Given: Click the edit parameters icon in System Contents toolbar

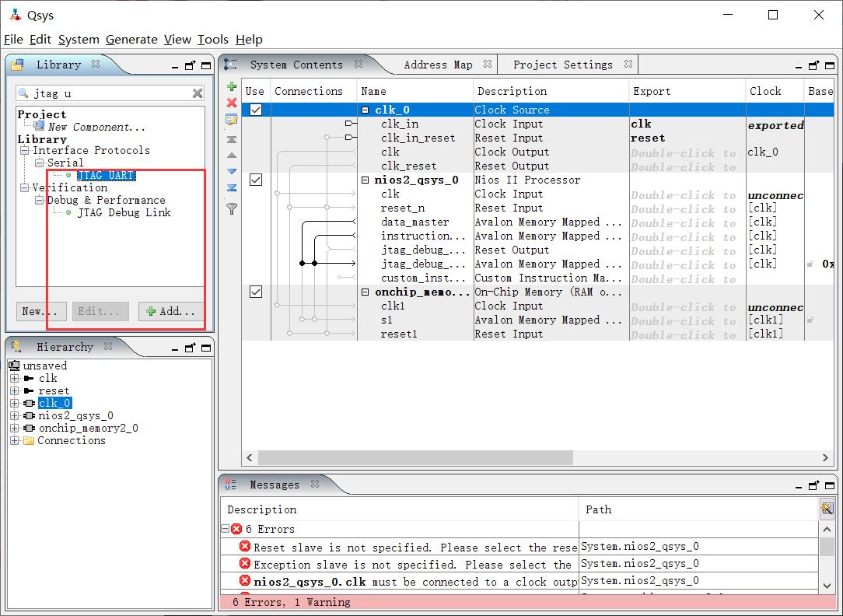Looking at the screenshot, I should pos(232,120).
